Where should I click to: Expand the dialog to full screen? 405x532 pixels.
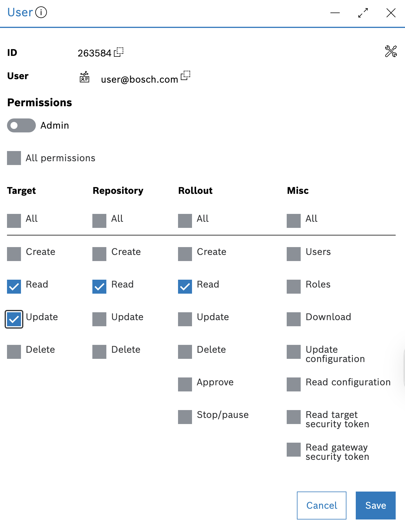[363, 13]
